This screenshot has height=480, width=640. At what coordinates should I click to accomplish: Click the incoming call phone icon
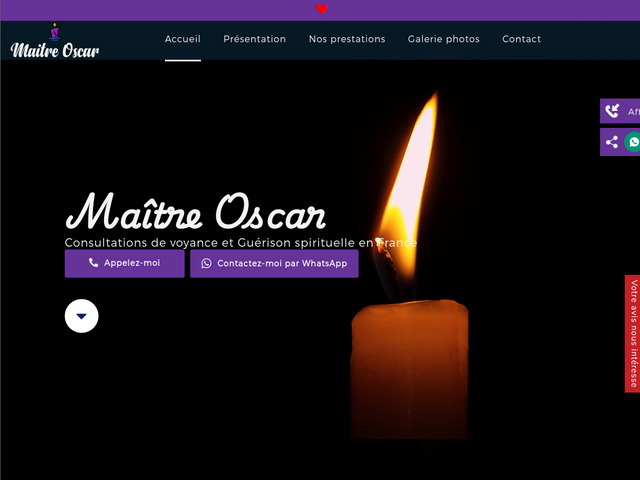612,112
